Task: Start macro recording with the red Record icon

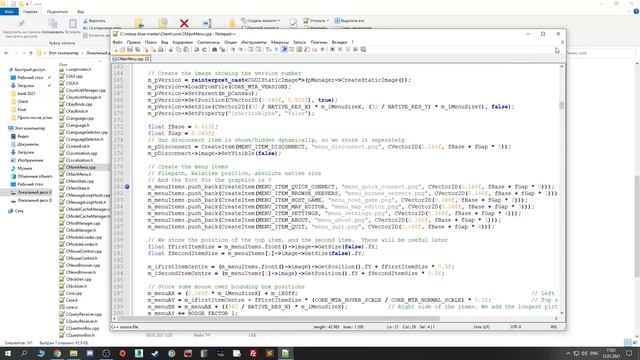Action: pyautogui.click(x=332, y=49)
